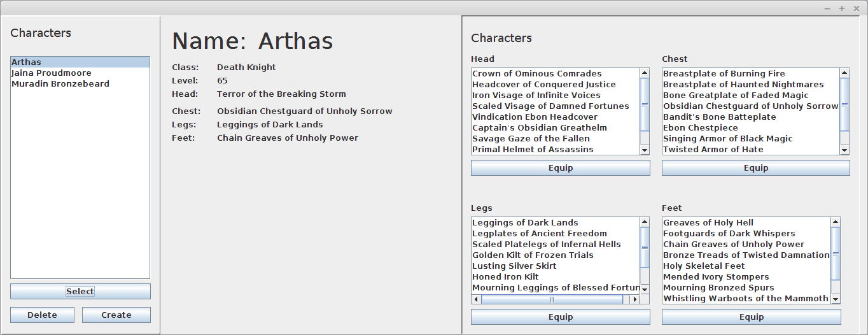Image resolution: width=868 pixels, height=335 pixels.
Task: Pick Scaled Visage of Damned Fortunes
Action: [556, 106]
